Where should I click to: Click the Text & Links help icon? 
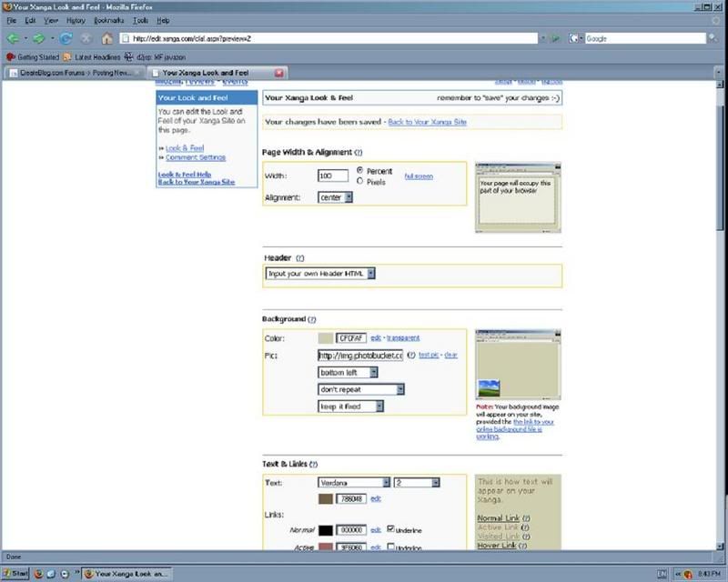(313, 464)
